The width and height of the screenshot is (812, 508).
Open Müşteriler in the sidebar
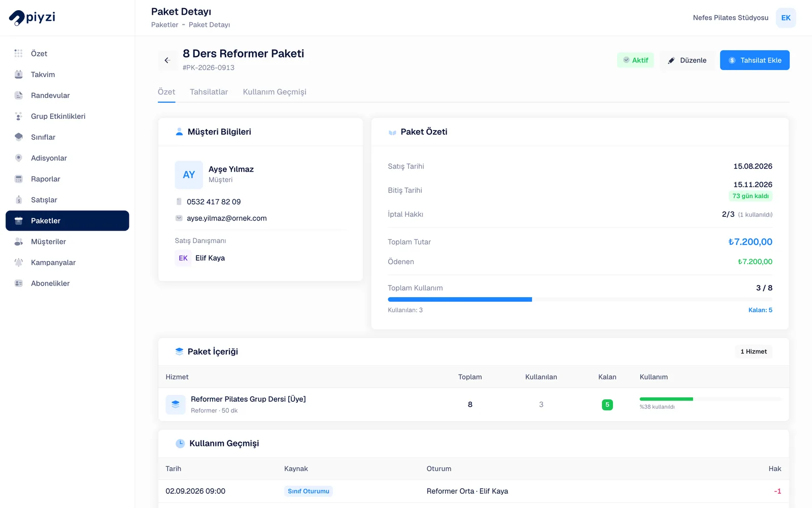click(67, 241)
